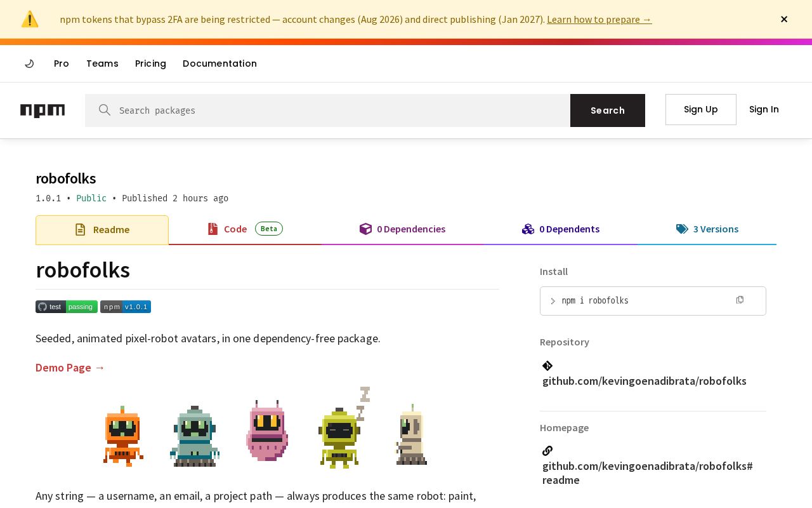Click the beige robot avatar
This screenshot has height=508, width=812.
(412, 434)
